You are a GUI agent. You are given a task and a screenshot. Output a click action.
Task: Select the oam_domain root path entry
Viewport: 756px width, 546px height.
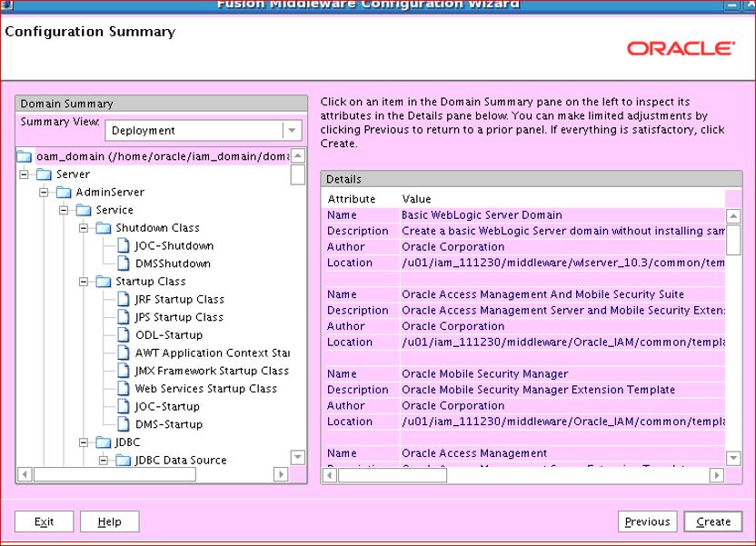pos(163,156)
